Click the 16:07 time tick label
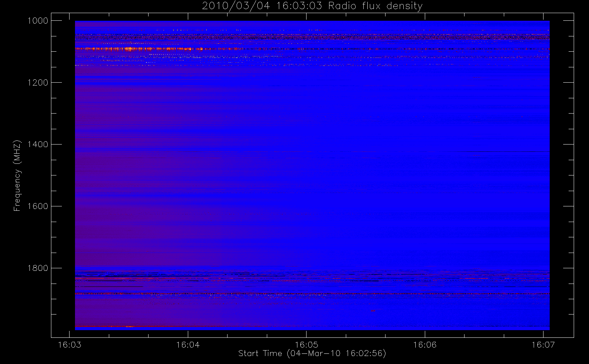The image size is (589, 364). 543,345
